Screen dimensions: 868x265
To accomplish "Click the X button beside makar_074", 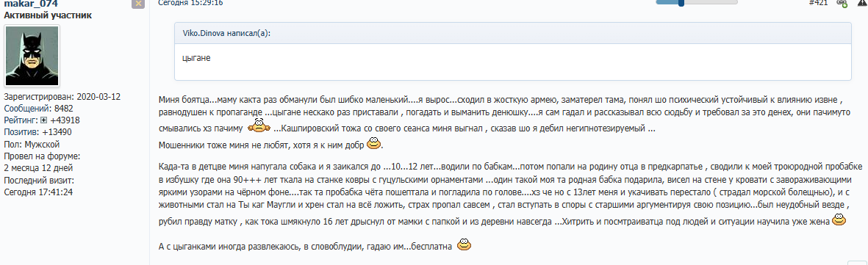I will click(x=138, y=4).
